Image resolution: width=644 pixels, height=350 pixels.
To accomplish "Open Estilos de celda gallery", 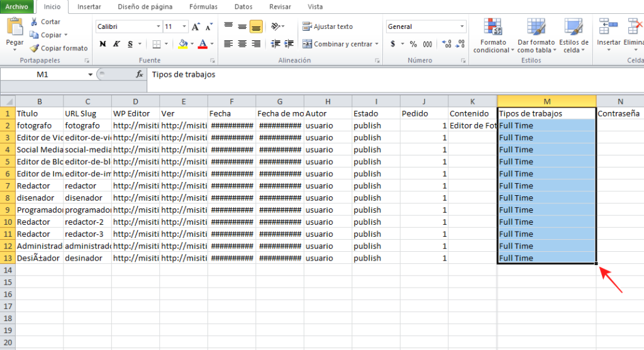I will tap(574, 36).
